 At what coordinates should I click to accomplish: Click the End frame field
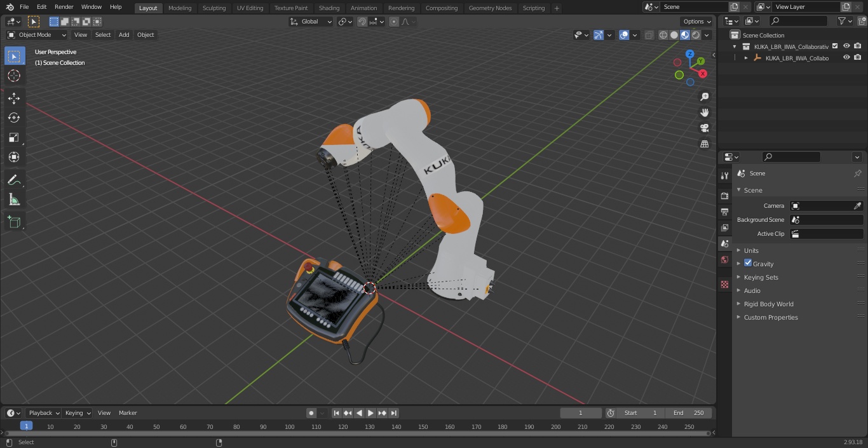point(688,413)
